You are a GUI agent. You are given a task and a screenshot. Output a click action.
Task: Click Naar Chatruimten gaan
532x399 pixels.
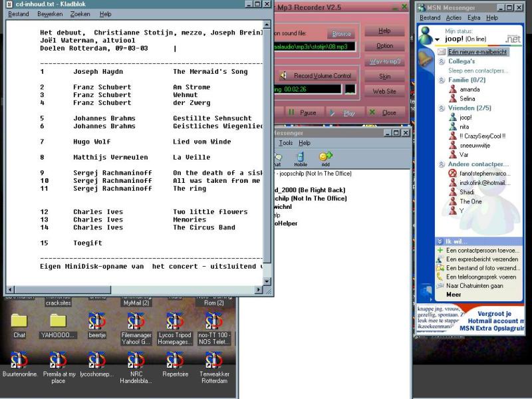click(475, 286)
